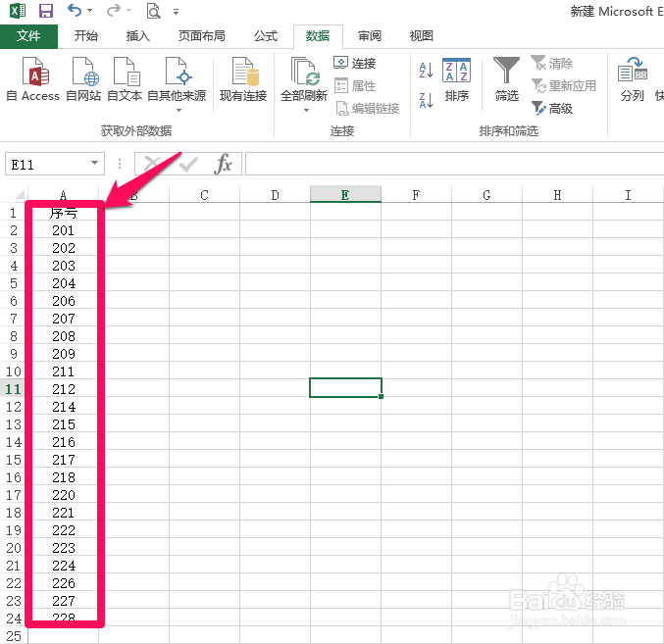
Task: Click the active cell E11
Action: pyautogui.click(x=345, y=387)
